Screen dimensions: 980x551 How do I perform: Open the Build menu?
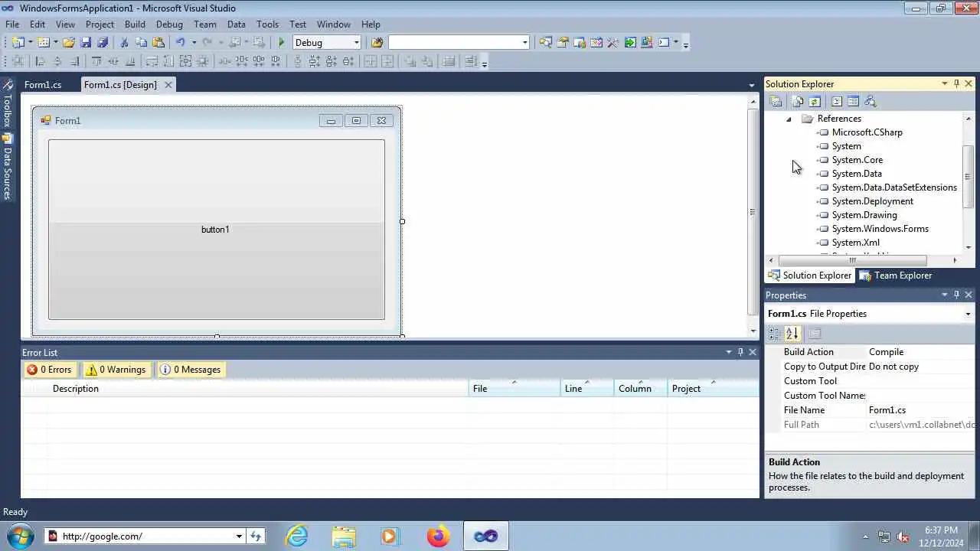click(135, 24)
